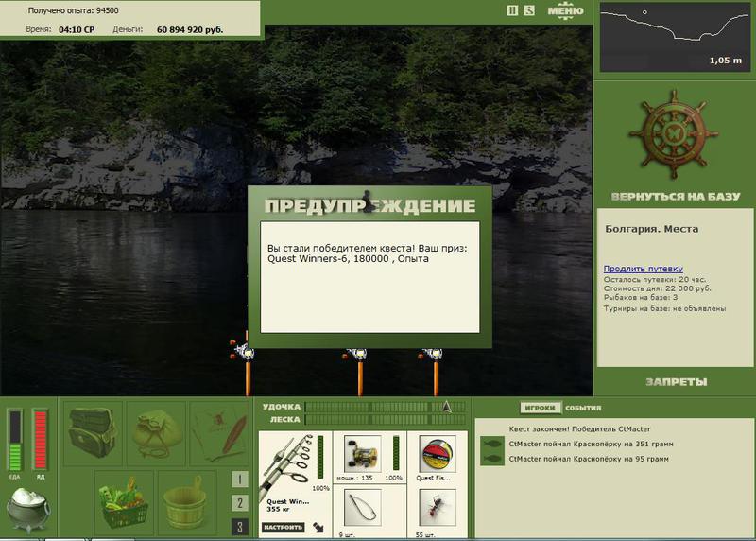Click the red ЯД level bar
The height and width of the screenshot is (541, 756).
click(40, 440)
